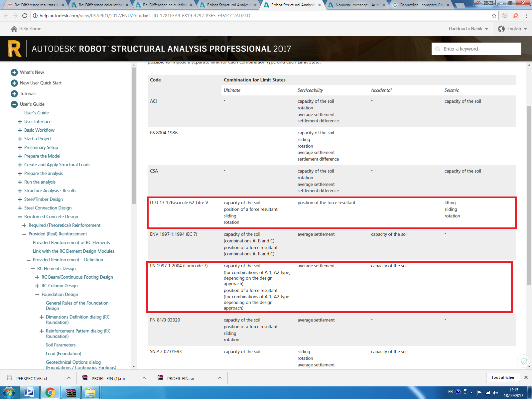The height and width of the screenshot is (399, 532).
Task: Open WinRAR from the taskbar
Action: [x=70, y=393]
